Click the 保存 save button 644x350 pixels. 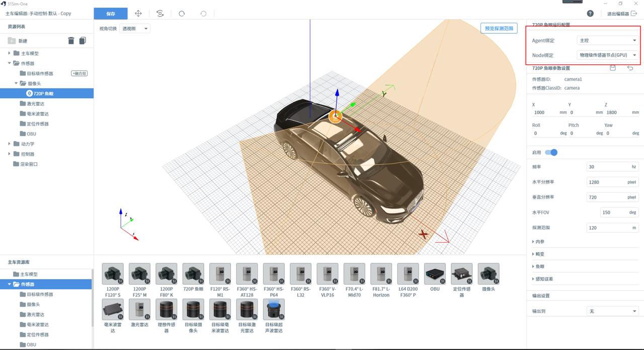tap(111, 14)
